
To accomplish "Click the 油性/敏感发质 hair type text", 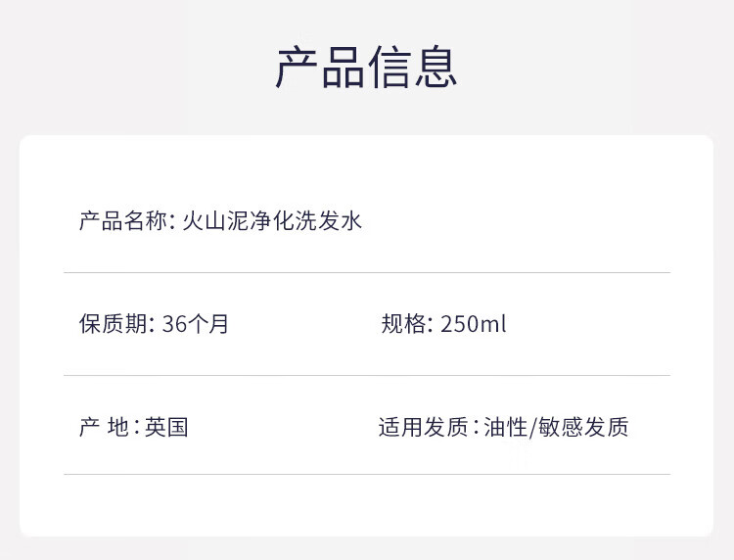I will 556,427.
